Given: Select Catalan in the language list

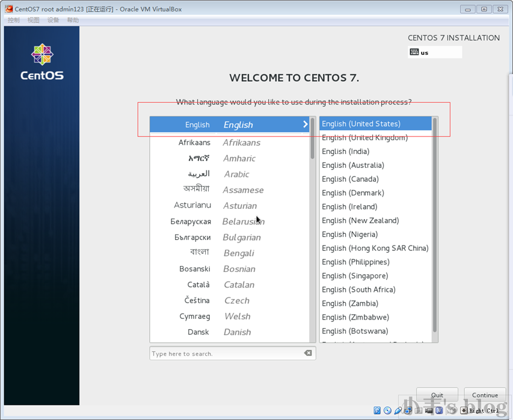Looking at the screenshot, I should click(229, 285).
